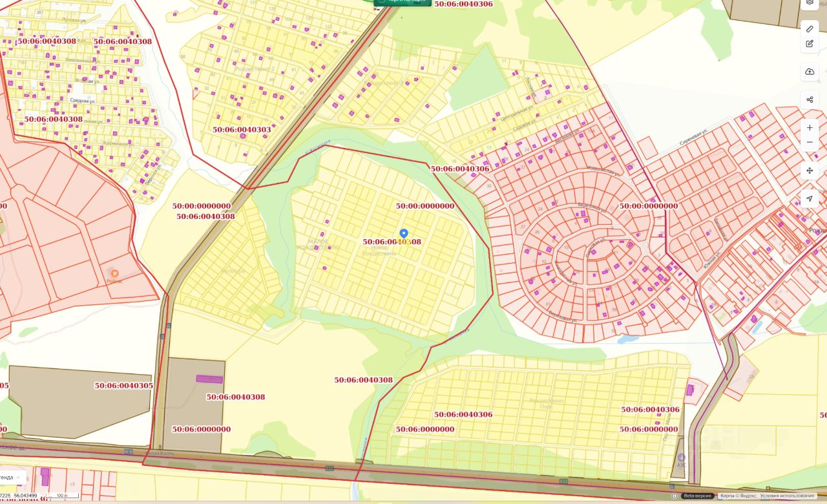The image size is (827, 504).
Task: Open the cloud upload tool
Action: [810, 72]
